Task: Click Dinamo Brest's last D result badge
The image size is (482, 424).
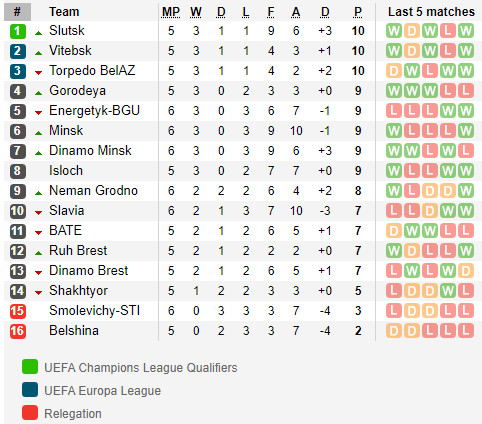Action: point(466,271)
